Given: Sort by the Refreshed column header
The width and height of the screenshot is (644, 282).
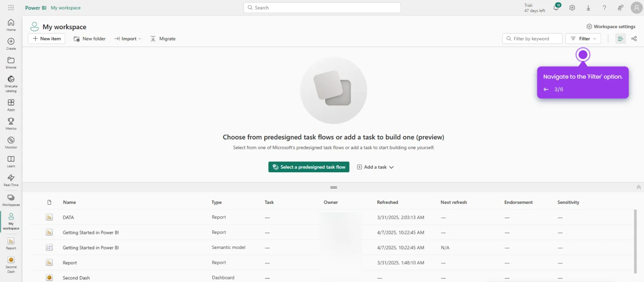Looking at the screenshot, I should tap(388, 202).
